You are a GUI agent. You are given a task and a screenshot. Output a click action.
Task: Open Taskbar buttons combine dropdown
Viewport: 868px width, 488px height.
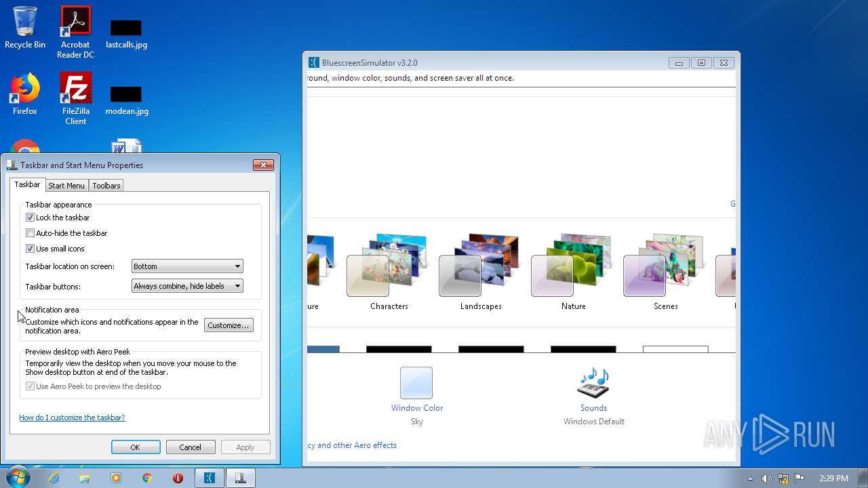[x=187, y=286]
